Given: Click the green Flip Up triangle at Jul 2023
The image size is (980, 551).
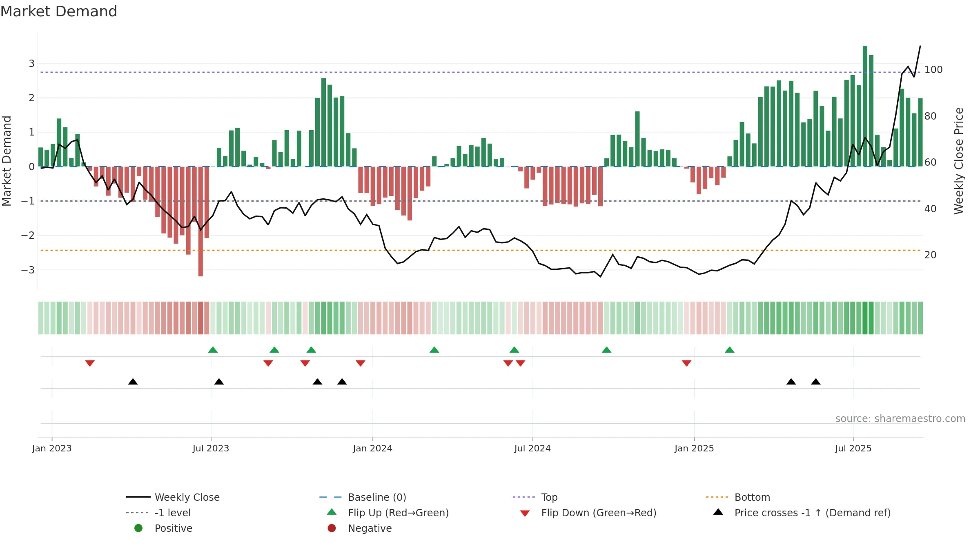Looking at the screenshot, I should [x=213, y=350].
